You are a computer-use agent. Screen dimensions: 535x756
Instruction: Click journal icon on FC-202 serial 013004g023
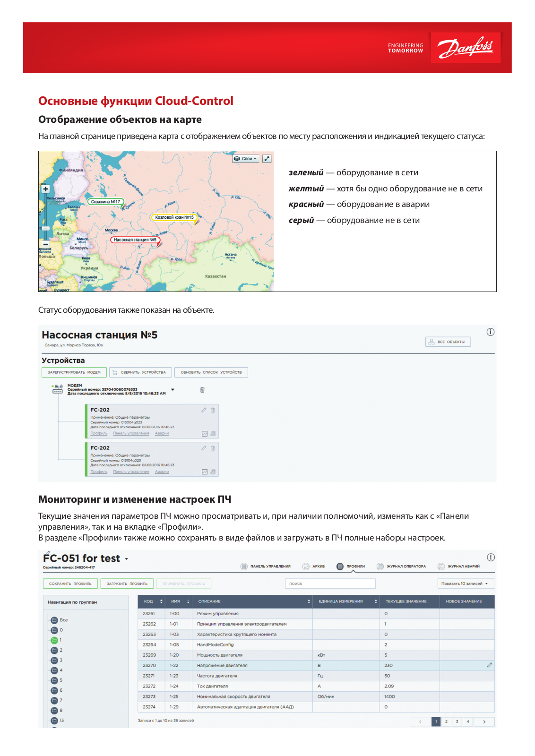[213, 434]
